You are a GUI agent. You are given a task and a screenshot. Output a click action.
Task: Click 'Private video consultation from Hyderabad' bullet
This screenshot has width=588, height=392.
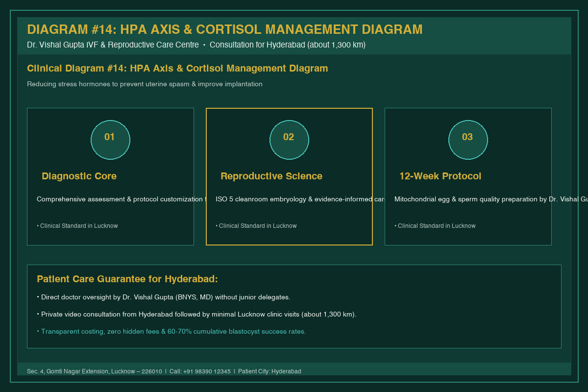click(196, 315)
